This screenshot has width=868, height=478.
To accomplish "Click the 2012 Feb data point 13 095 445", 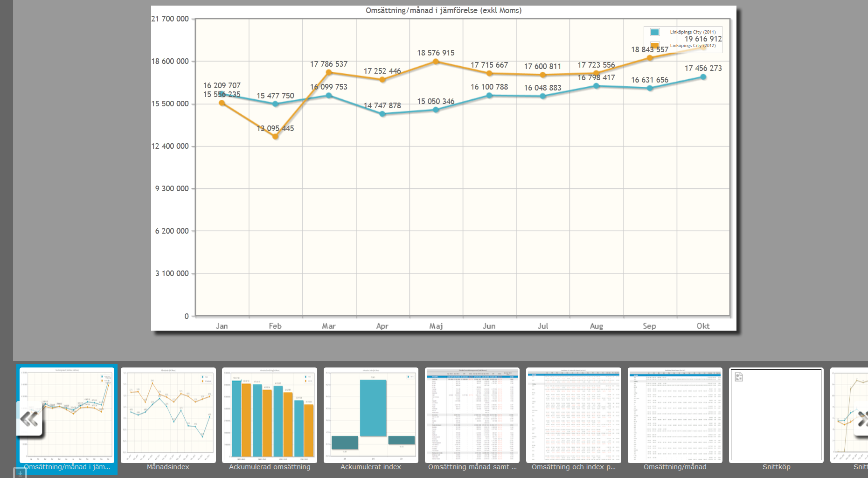I will coord(275,137).
